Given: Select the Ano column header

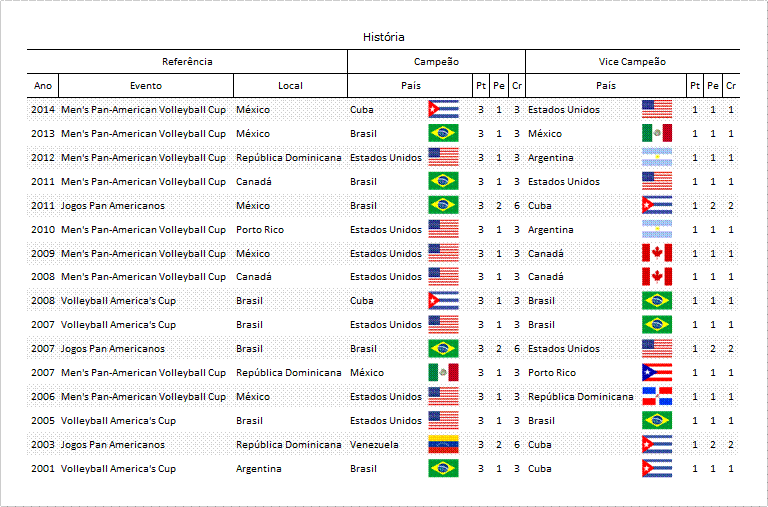Looking at the screenshot, I should coord(43,86).
